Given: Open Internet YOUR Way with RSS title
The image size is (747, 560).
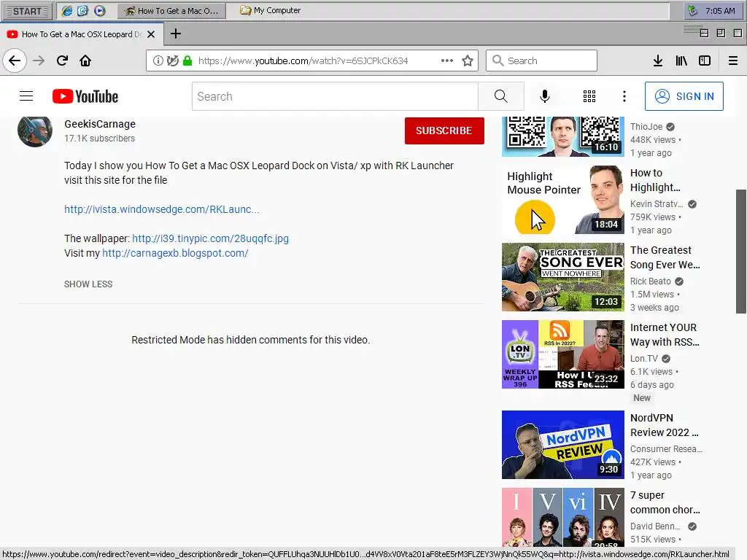Looking at the screenshot, I should pos(665,335).
